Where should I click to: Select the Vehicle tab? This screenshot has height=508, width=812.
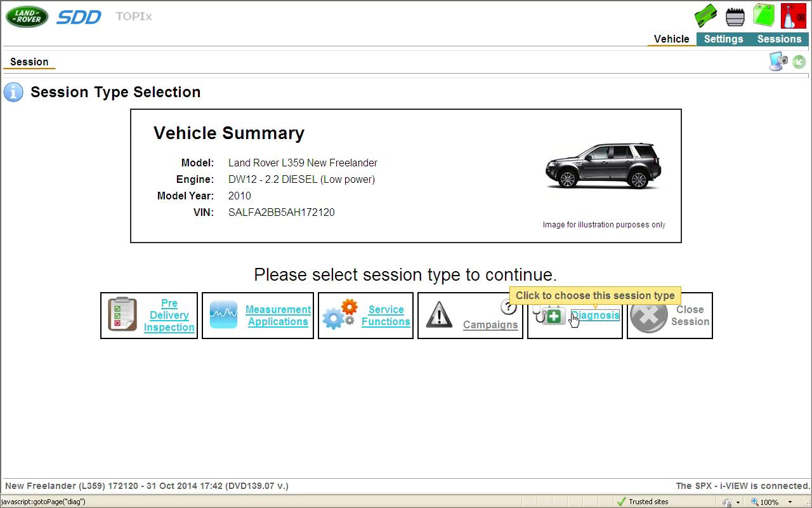pos(671,39)
